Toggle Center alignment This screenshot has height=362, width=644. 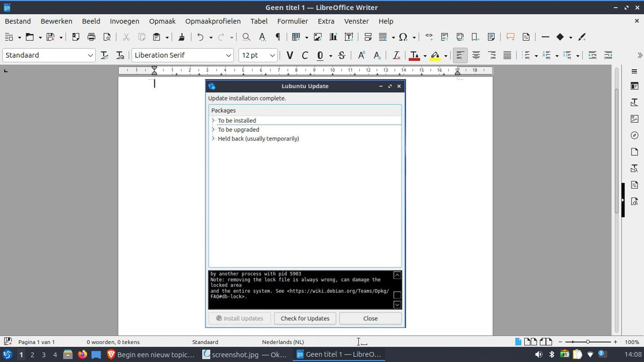(x=476, y=55)
